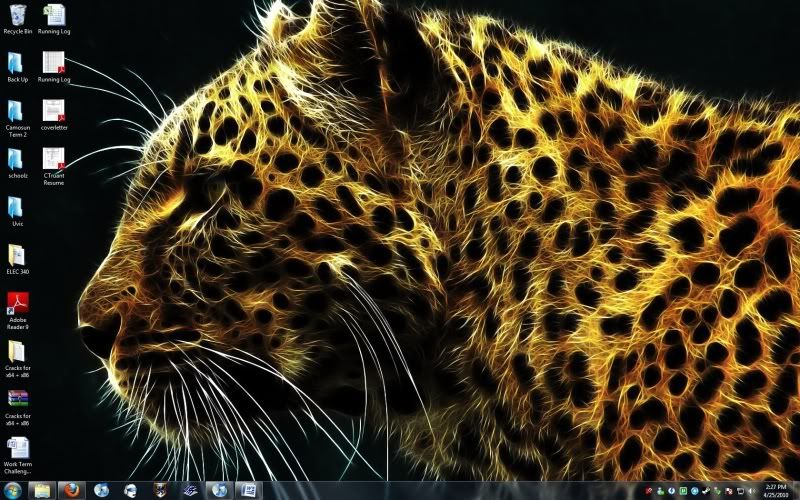Select the Cracks for x64 + x86 WinRAR archive
800x500 pixels.
click(x=17, y=407)
